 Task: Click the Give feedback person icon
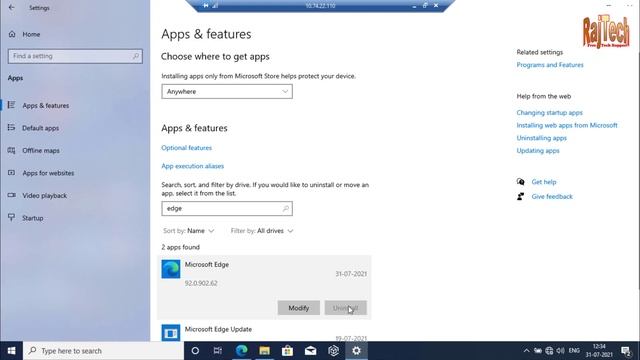pos(520,197)
